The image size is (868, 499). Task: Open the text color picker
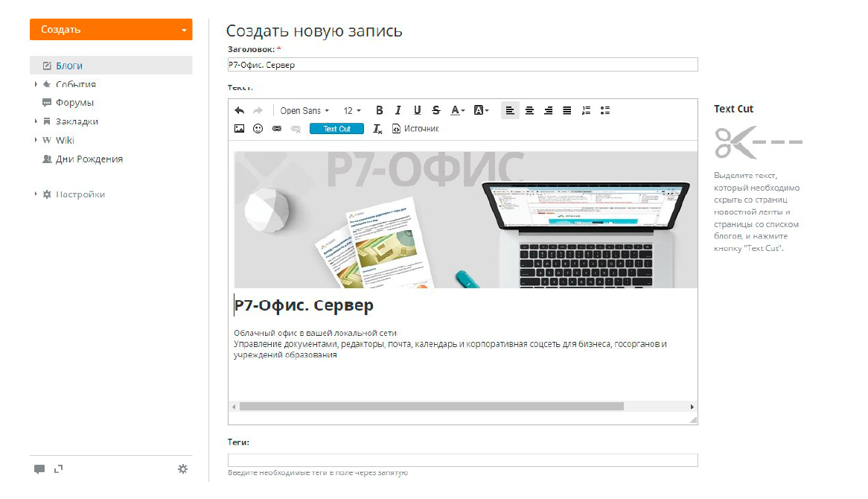(457, 110)
